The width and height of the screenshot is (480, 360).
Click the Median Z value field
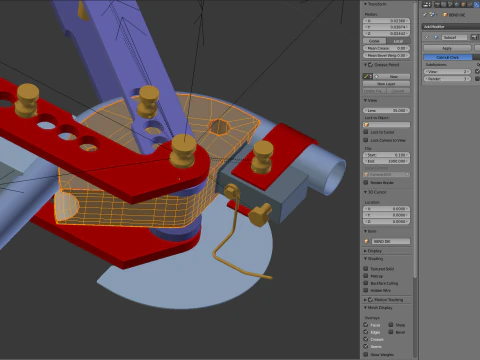(x=386, y=33)
